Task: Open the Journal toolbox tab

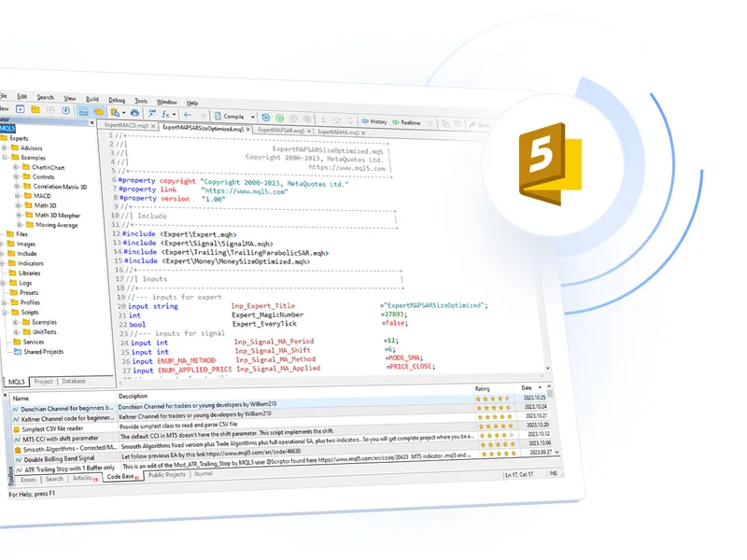Action: click(x=204, y=473)
